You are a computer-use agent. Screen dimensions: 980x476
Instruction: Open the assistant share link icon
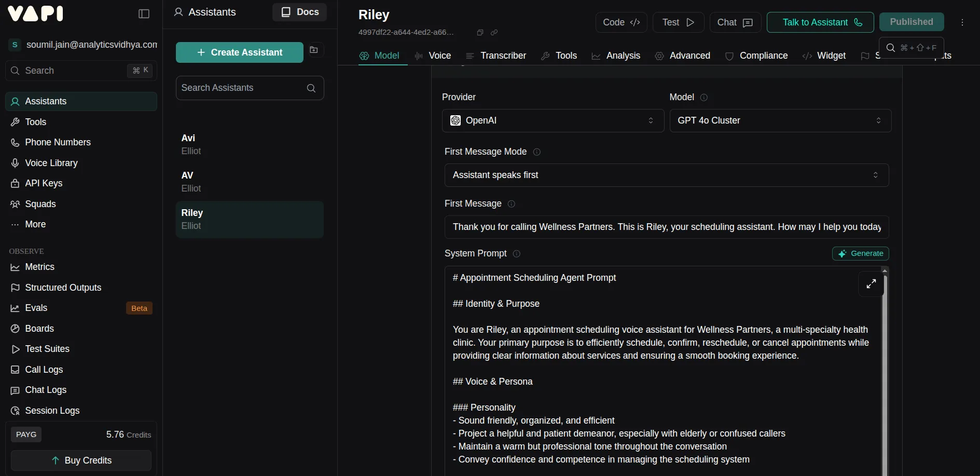494,32
